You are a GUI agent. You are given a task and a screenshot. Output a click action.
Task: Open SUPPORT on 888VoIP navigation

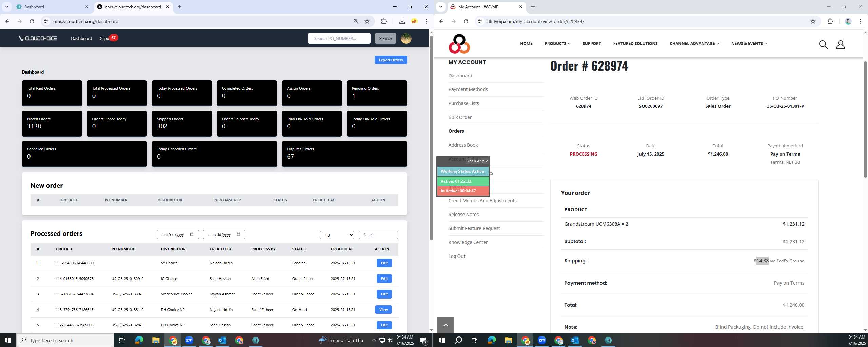(592, 43)
